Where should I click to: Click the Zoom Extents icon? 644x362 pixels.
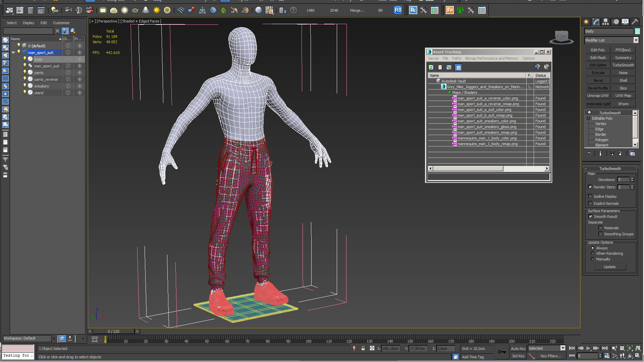(630, 349)
